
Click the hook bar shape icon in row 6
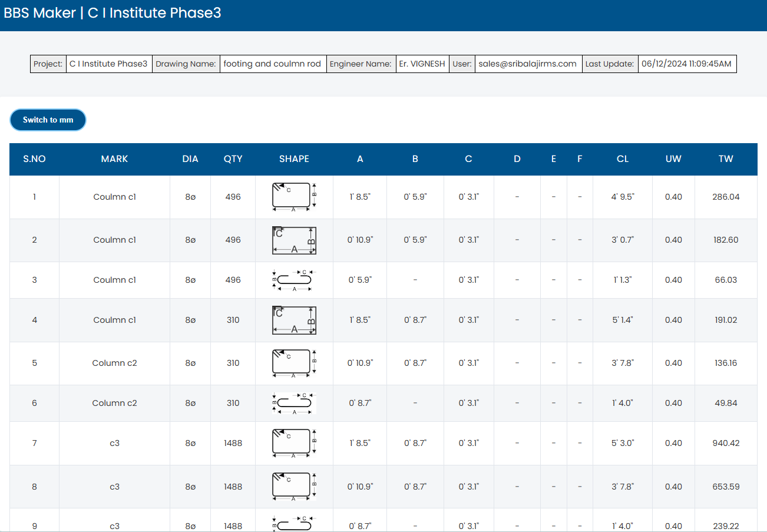pyautogui.click(x=294, y=404)
